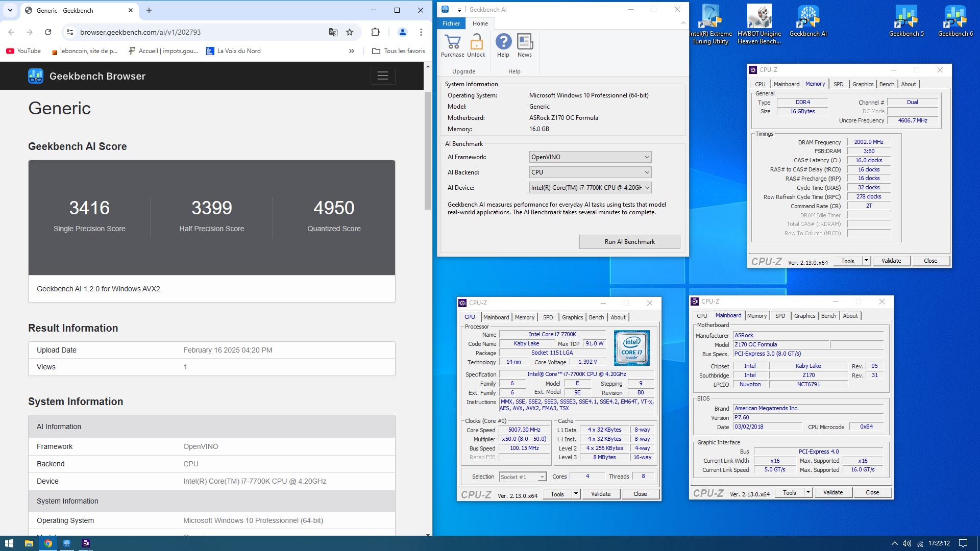Open Geekbench Browser hamburger menu
This screenshot has height=551, width=980.
pyautogui.click(x=383, y=76)
